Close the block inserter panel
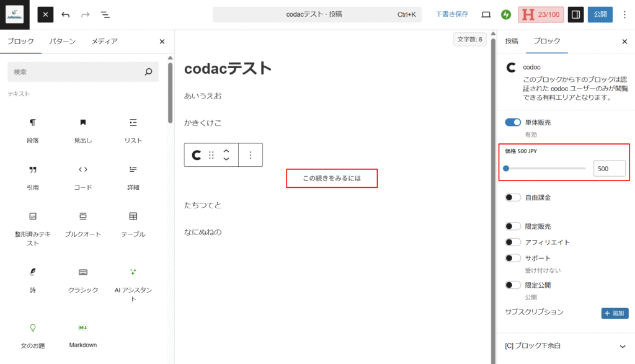The width and height of the screenshot is (635, 364). pyautogui.click(x=162, y=42)
